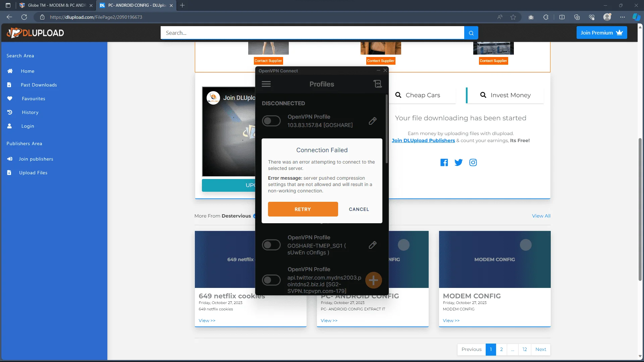Open a new browser tab

(x=182, y=5)
